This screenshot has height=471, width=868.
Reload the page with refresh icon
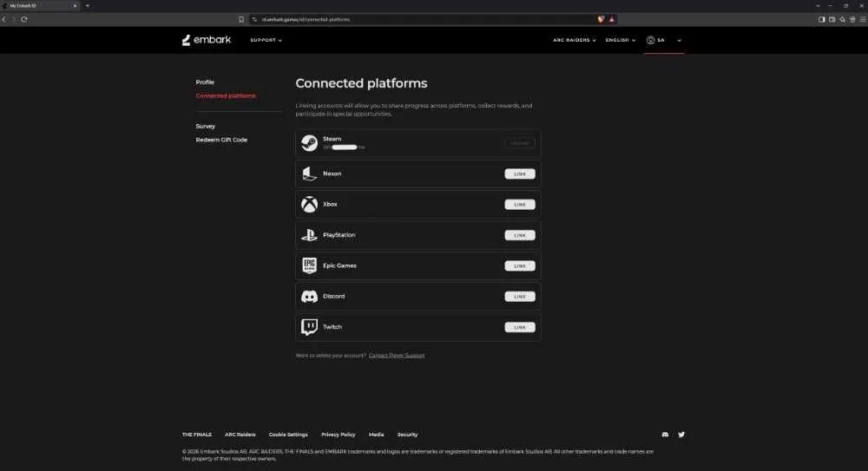pos(24,19)
